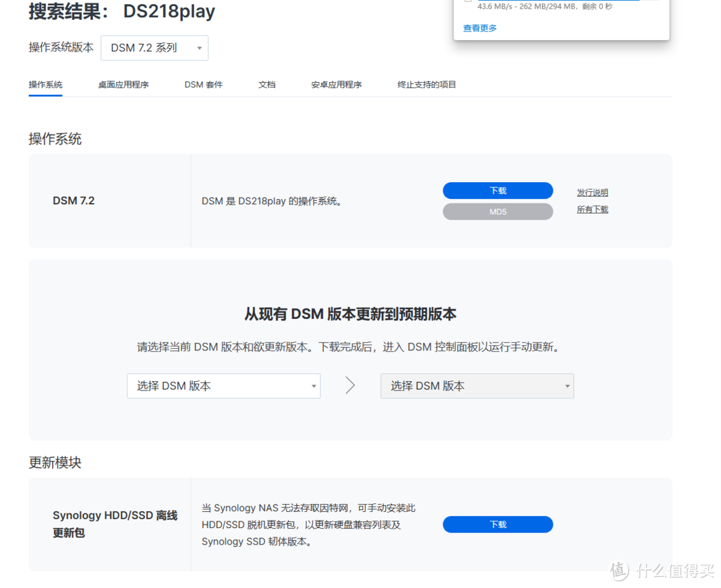This screenshot has width=721, height=588.
Task: Check the checkbox next to the downloading file
Action: [x=469, y=2]
